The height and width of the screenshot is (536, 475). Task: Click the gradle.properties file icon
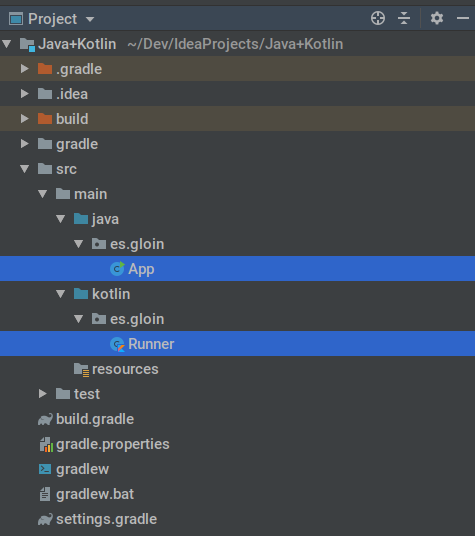46,444
